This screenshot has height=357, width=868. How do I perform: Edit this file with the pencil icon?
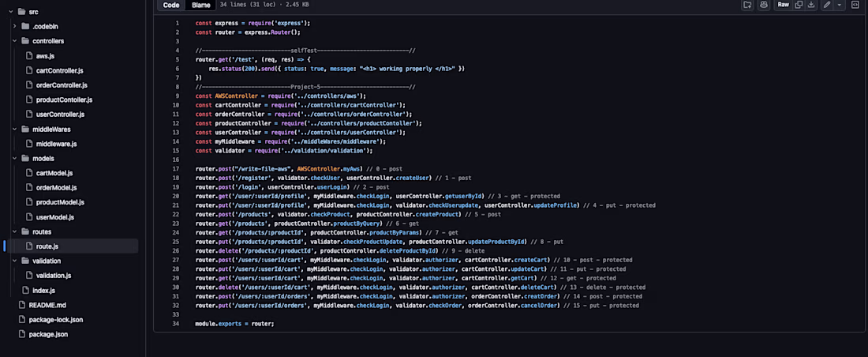(x=826, y=5)
